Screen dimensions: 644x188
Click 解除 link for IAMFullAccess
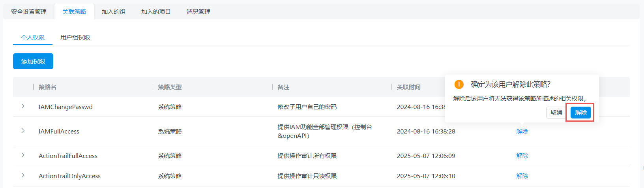point(522,132)
